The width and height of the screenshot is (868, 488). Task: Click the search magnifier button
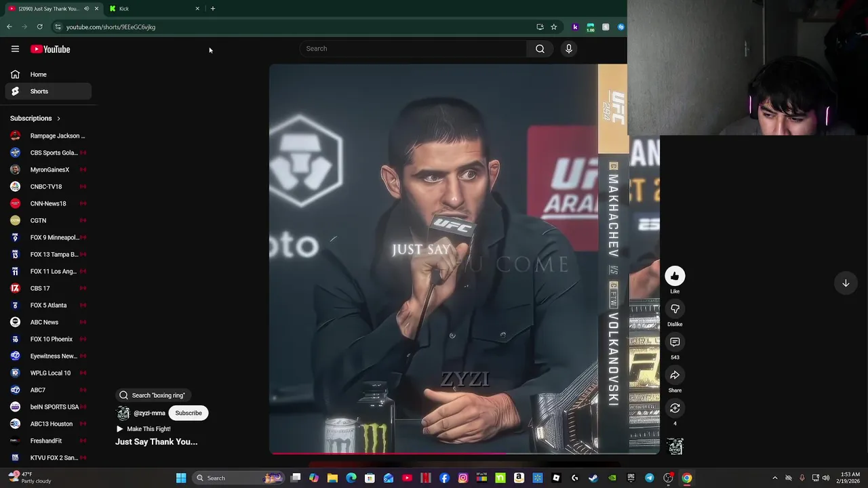[x=540, y=49]
